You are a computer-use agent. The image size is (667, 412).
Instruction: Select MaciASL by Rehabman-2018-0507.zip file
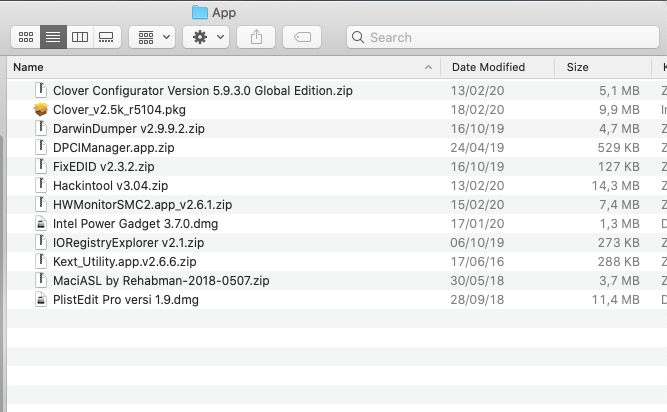tap(161, 281)
